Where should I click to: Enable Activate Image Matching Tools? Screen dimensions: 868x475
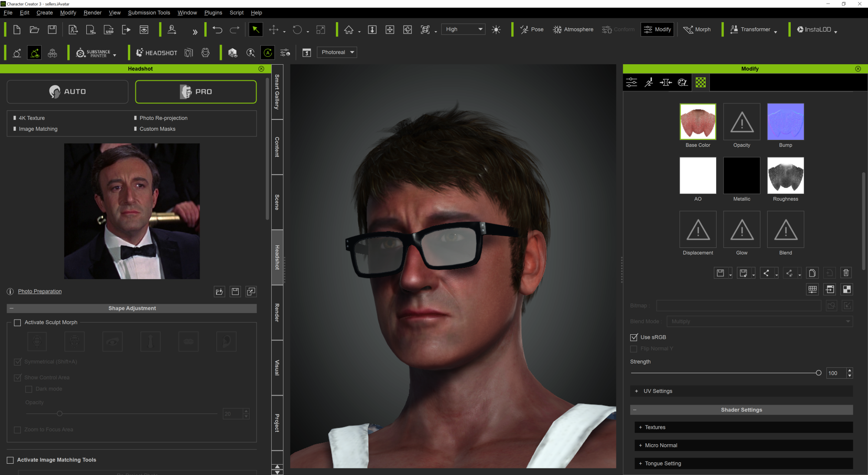point(10,460)
